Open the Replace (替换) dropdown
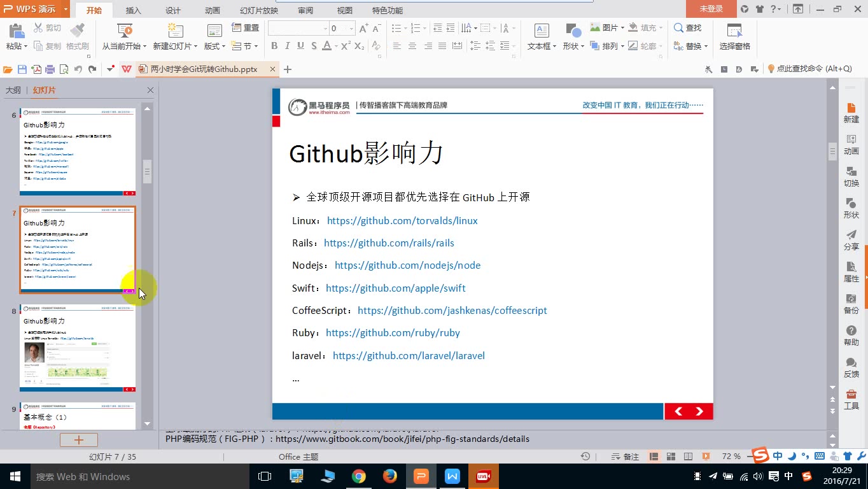Screen dimensions: 868x489 706,46
